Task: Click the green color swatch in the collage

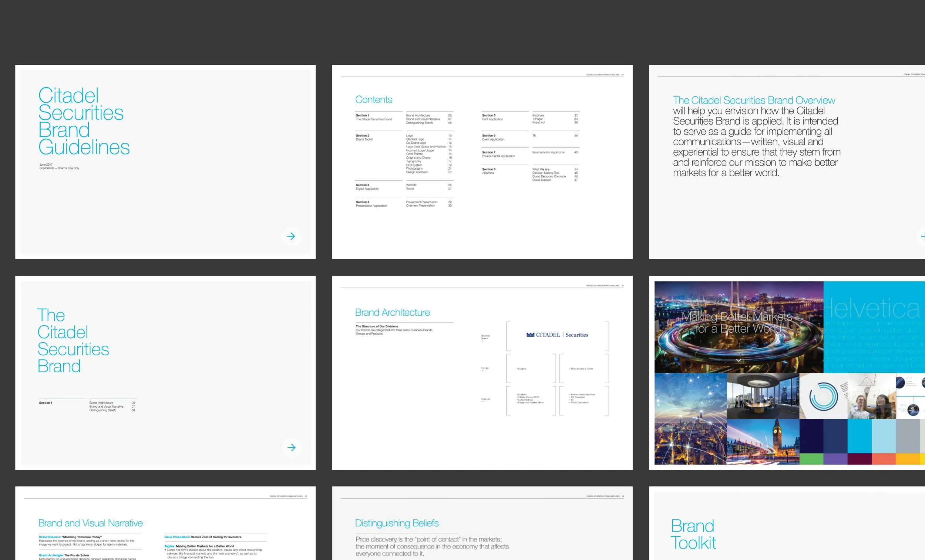Action: point(811,459)
